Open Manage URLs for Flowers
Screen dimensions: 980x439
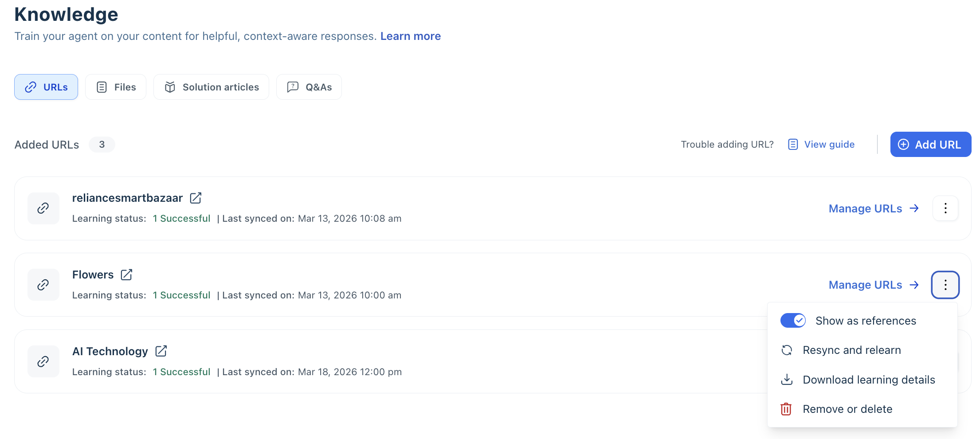point(874,285)
